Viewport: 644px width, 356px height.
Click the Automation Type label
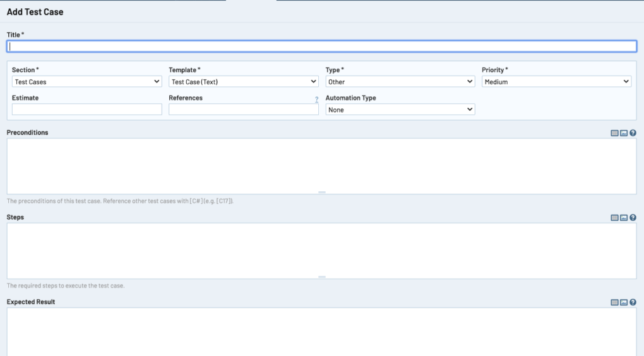coord(351,97)
